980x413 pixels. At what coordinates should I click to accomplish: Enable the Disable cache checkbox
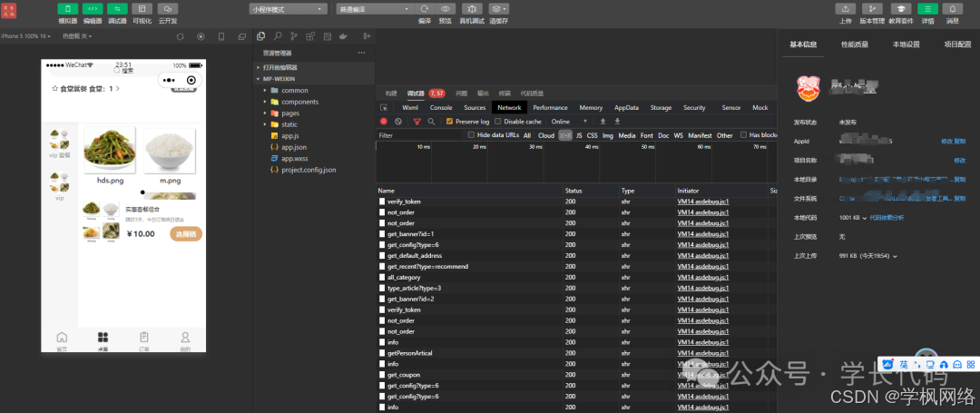tap(498, 122)
